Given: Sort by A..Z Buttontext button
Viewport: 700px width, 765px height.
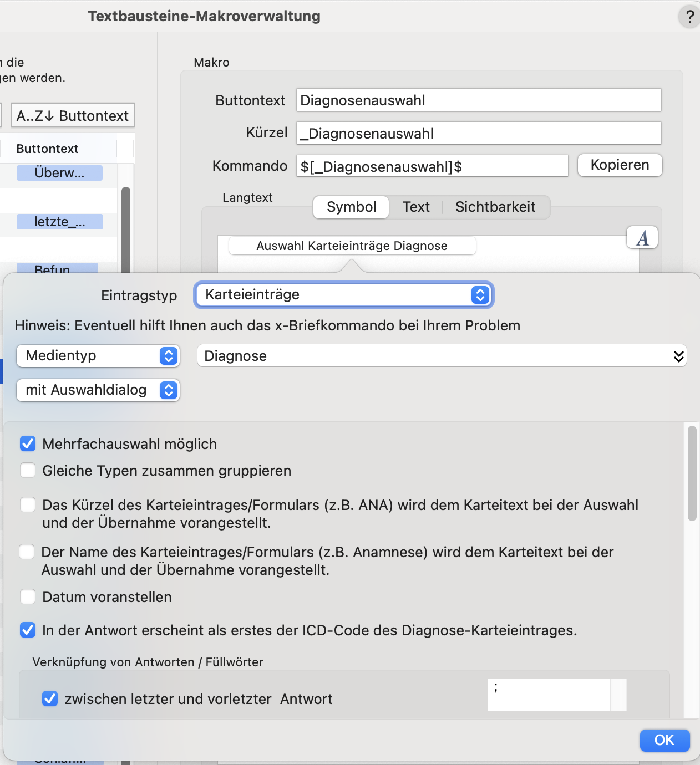Looking at the screenshot, I should tap(73, 116).
